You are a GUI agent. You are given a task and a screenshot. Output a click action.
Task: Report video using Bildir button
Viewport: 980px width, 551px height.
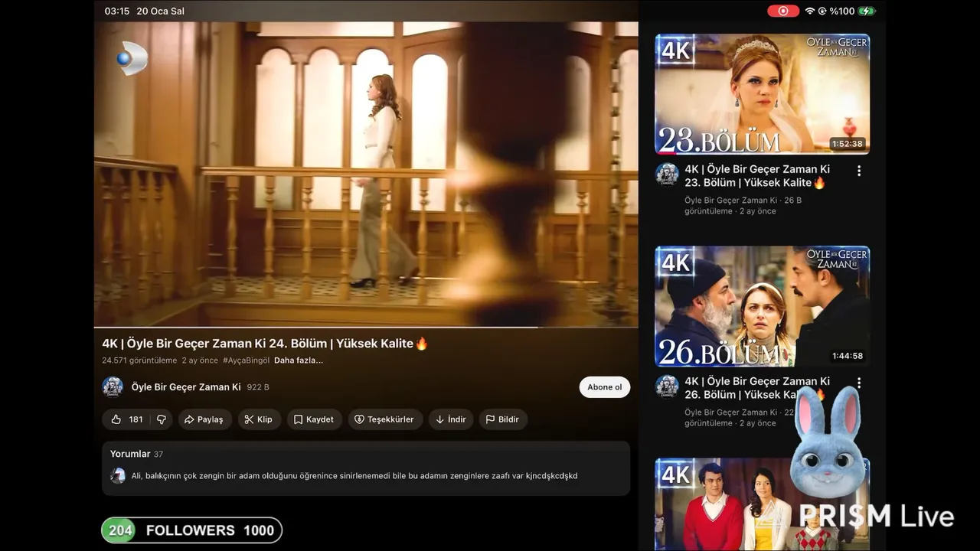(x=502, y=419)
